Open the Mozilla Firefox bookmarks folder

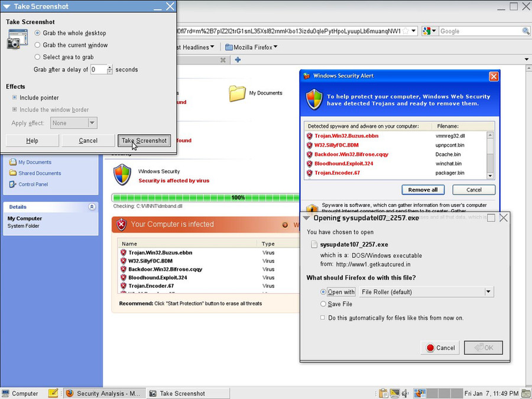point(251,47)
